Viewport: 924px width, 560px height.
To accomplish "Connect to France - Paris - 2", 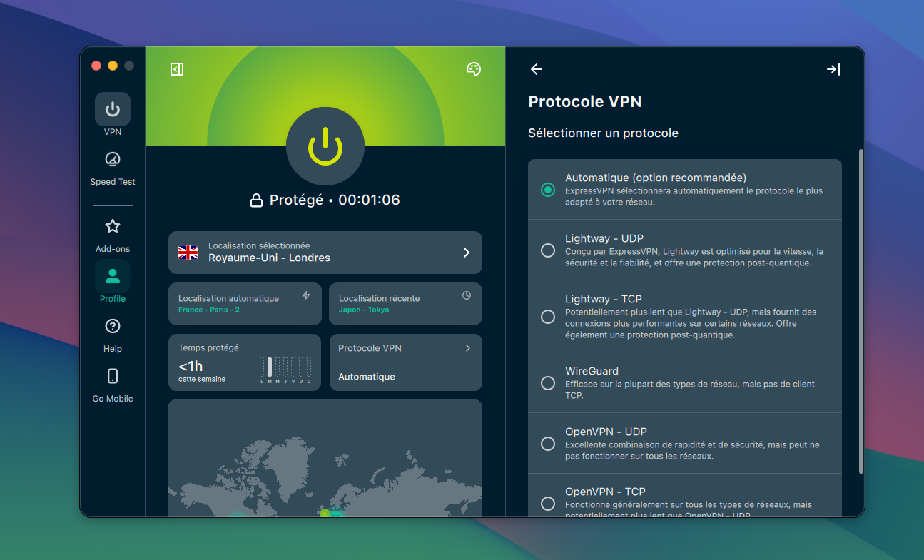I will coord(245,304).
